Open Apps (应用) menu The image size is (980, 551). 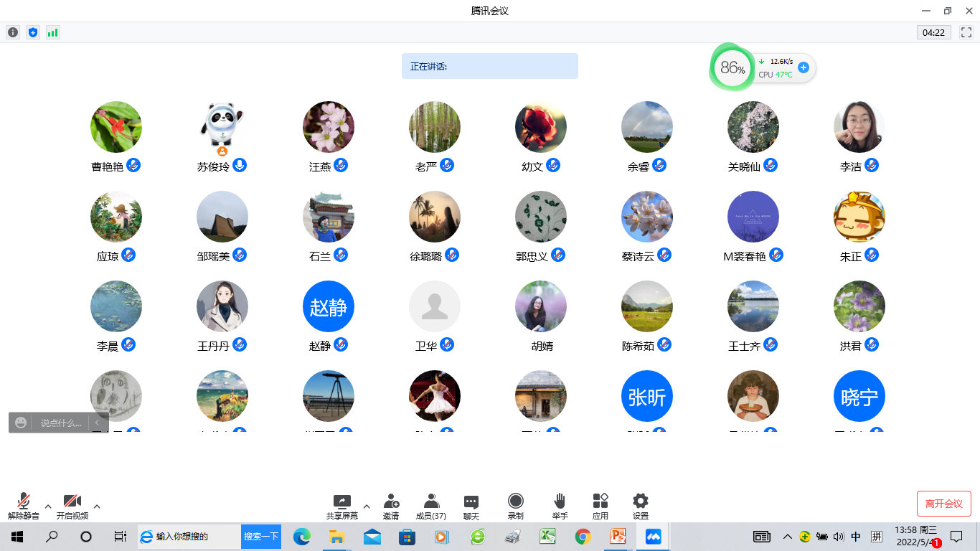click(600, 506)
